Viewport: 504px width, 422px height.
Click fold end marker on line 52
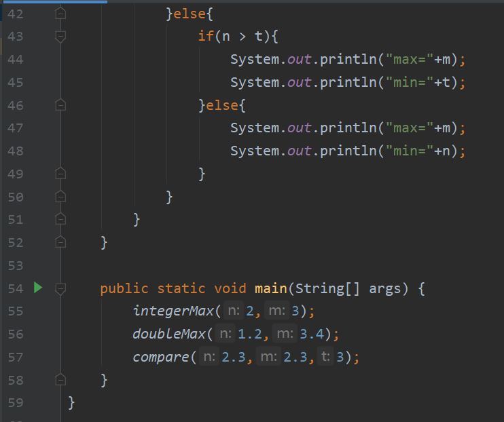click(60, 242)
